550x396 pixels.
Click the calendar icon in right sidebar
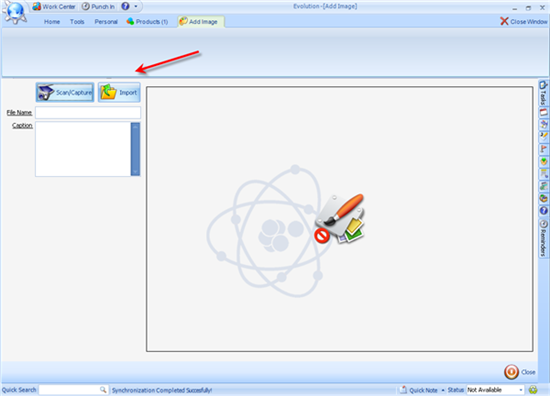coord(543,113)
